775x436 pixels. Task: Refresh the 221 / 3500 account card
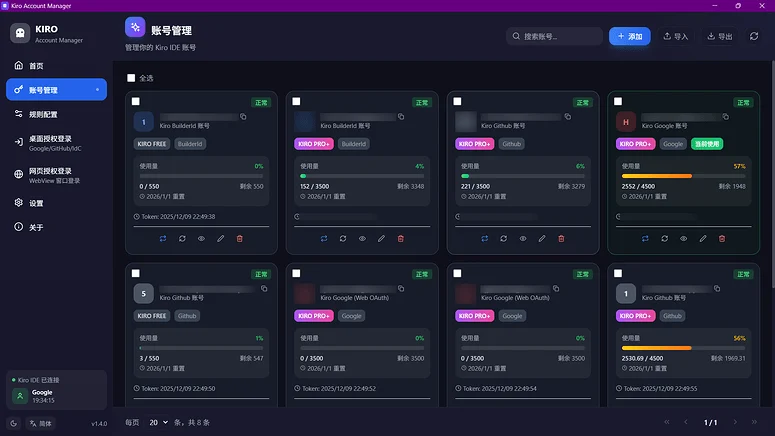[x=504, y=239]
